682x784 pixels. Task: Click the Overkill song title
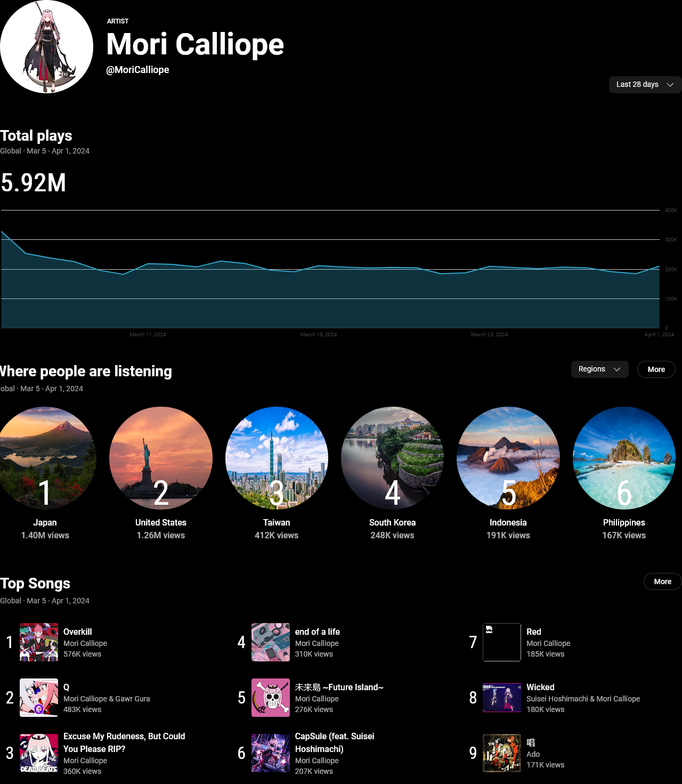point(78,632)
